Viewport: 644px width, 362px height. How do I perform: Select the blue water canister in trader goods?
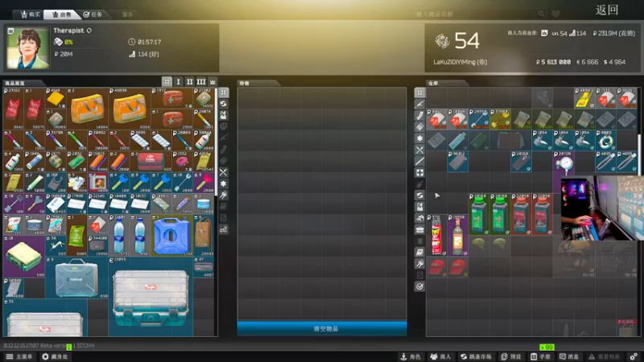point(171,236)
